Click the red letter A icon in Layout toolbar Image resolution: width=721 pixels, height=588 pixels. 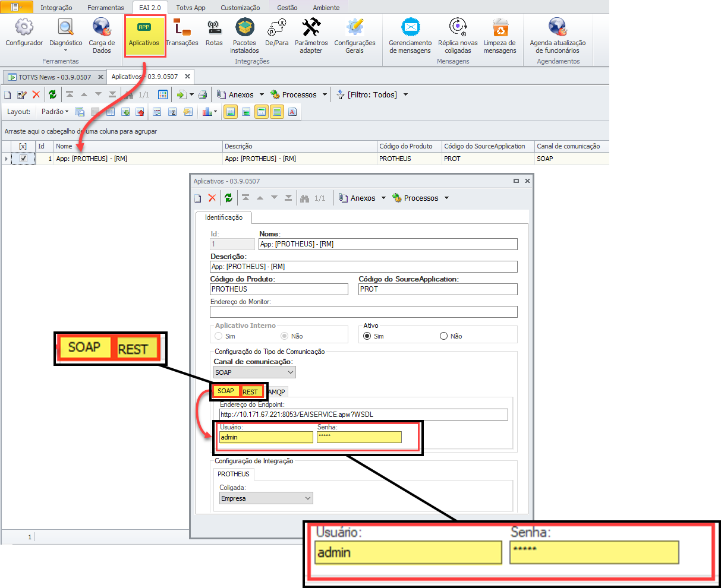pyautogui.click(x=292, y=112)
